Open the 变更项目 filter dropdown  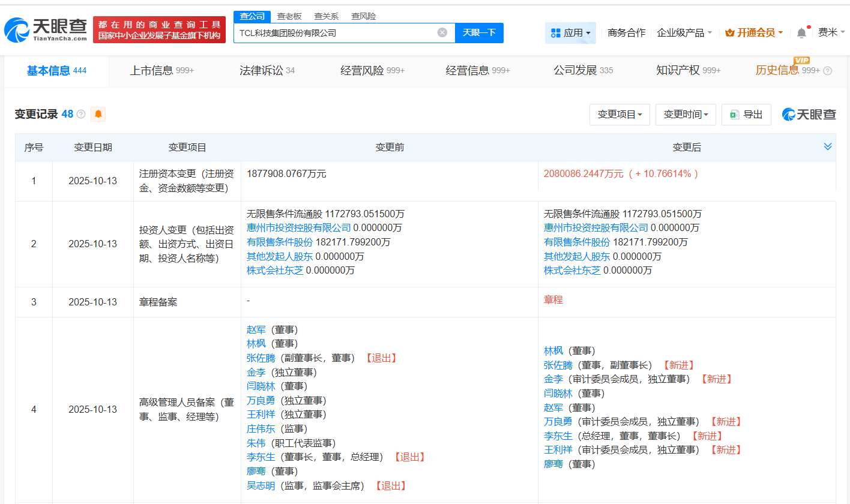point(619,114)
